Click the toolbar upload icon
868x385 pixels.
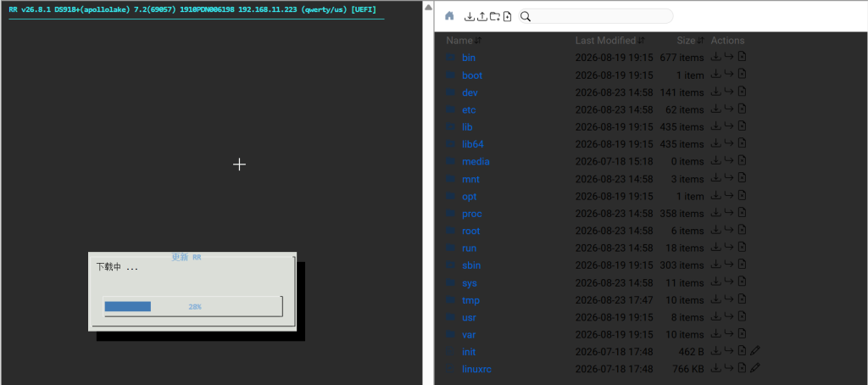[482, 17]
